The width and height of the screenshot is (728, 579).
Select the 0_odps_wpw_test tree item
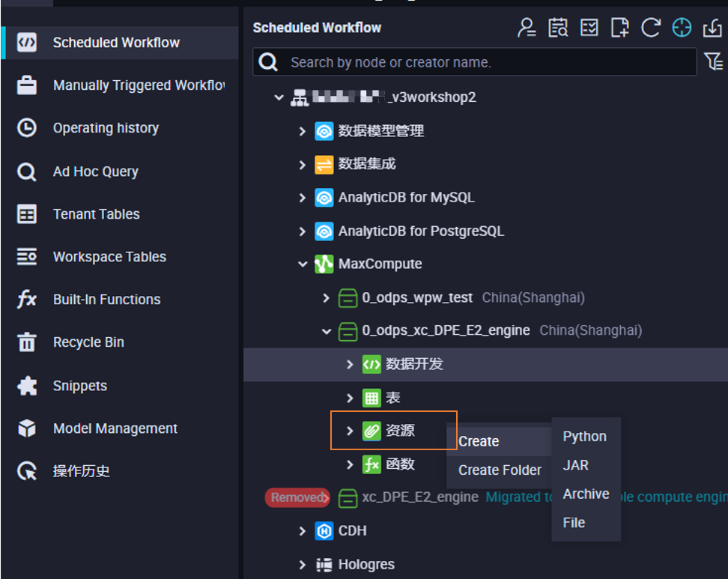[x=417, y=297]
